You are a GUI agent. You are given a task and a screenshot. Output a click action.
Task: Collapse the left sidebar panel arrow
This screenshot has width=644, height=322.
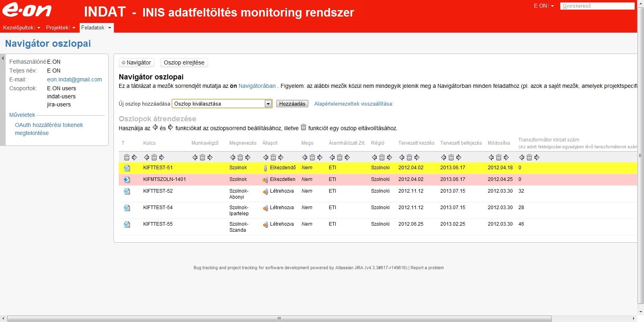(2, 58)
